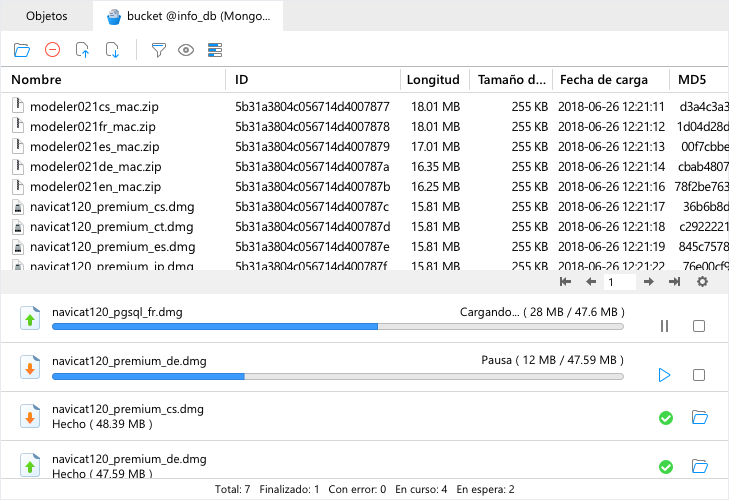Pause the navicat120_pgsql_fr.dmg upload
This screenshot has height=500, width=729.
[x=664, y=326]
